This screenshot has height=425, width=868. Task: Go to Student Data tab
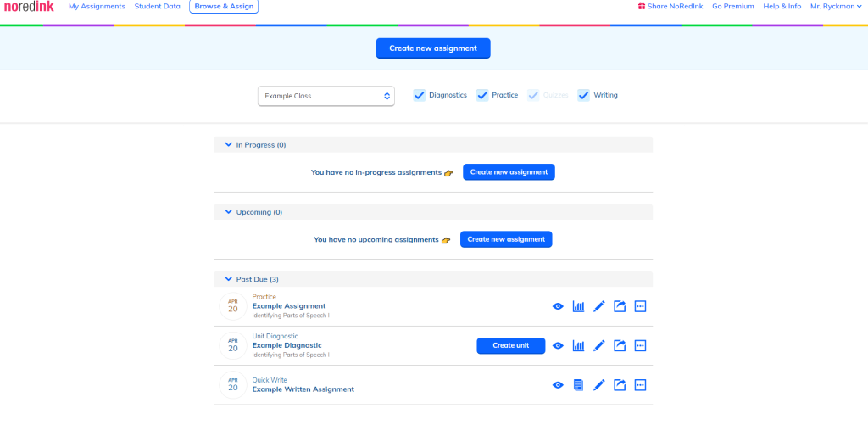[x=157, y=7]
